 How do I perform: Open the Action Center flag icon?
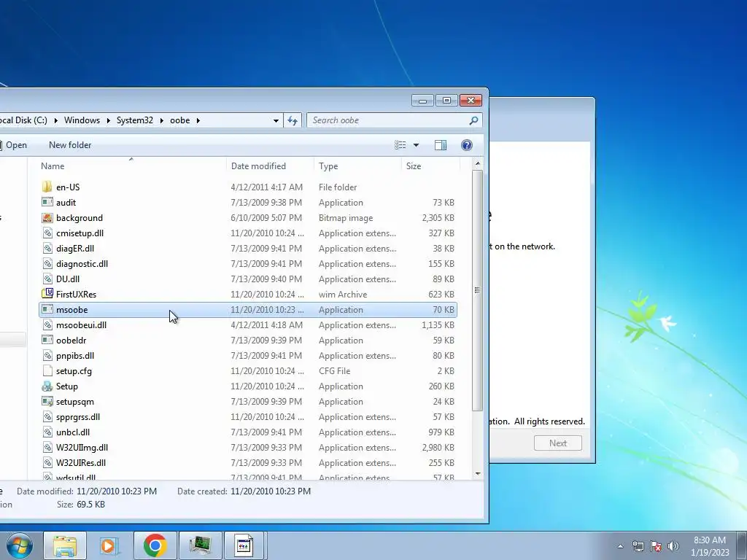point(656,546)
